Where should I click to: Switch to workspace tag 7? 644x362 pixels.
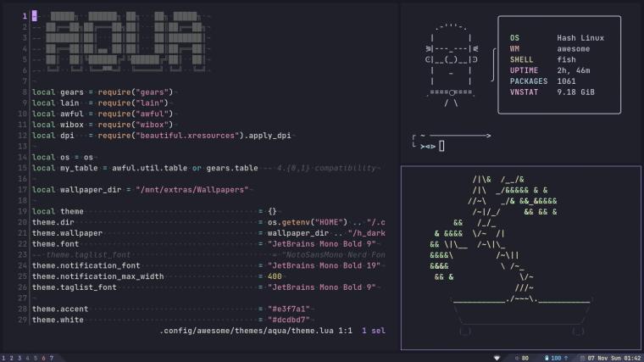[52, 359]
